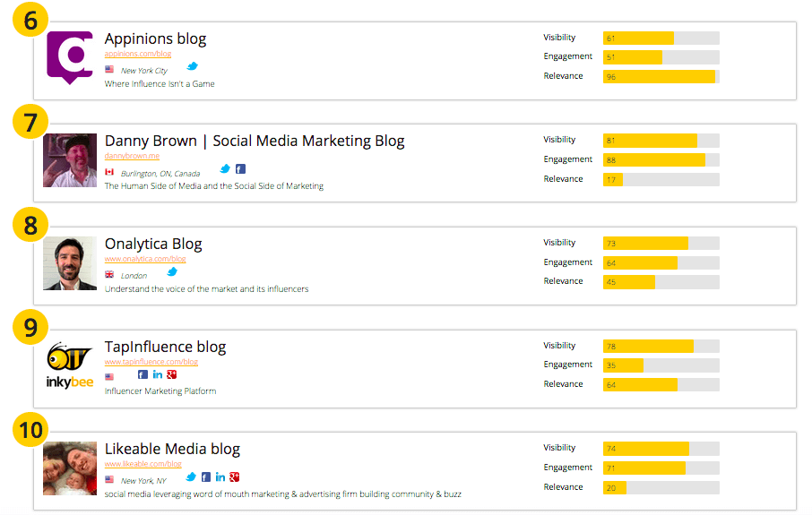Screen dimensions: 812x515
Task: Open Danny Brown's Facebook icon
Action: pyautogui.click(x=240, y=168)
